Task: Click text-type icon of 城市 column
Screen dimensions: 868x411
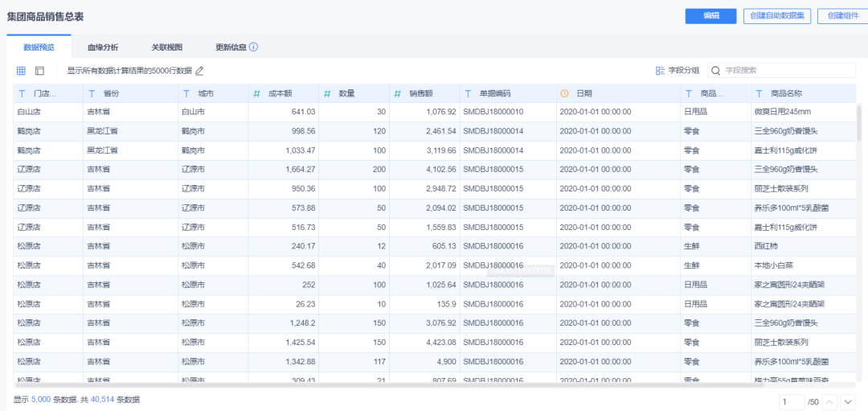Action: tap(187, 93)
